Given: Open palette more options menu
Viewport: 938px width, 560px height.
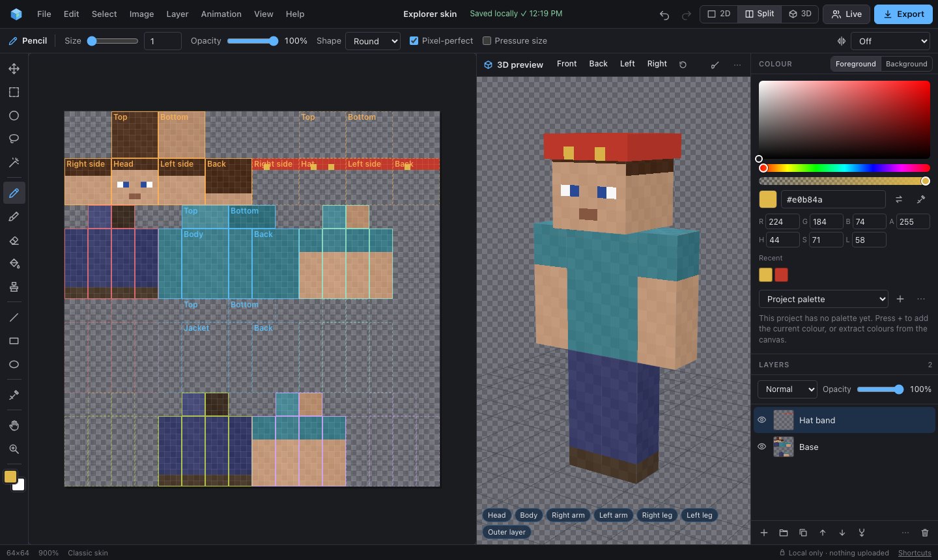Looking at the screenshot, I should pos(921,299).
